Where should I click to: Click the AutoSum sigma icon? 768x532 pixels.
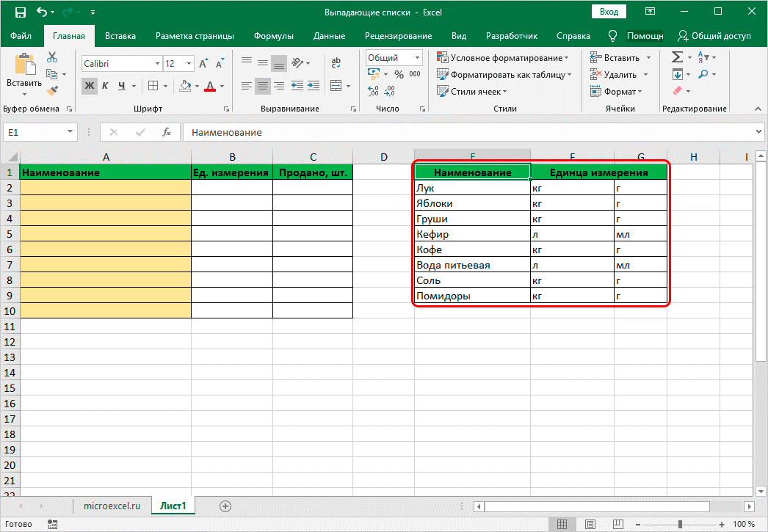tap(677, 57)
